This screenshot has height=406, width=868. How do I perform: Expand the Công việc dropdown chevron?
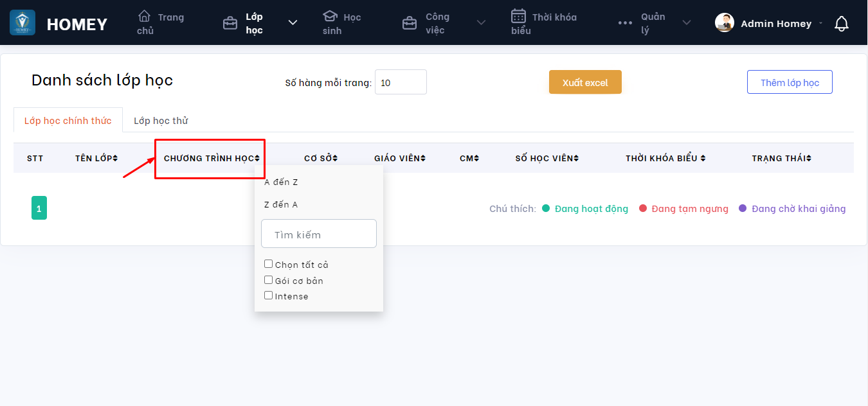(481, 23)
